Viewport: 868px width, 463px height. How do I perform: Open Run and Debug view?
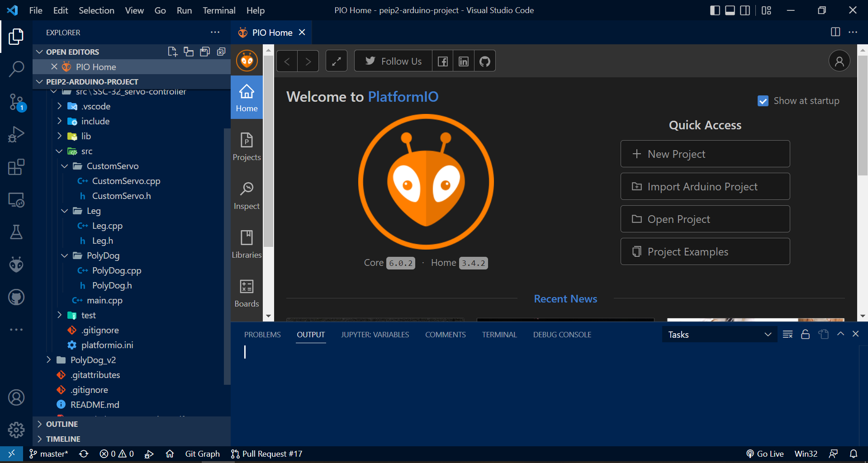(16, 134)
